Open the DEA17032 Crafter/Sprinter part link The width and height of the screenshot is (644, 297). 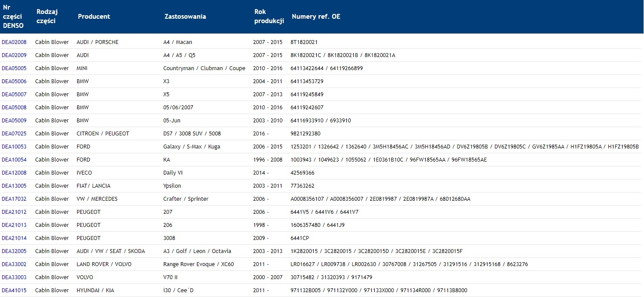pyautogui.click(x=14, y=199)
